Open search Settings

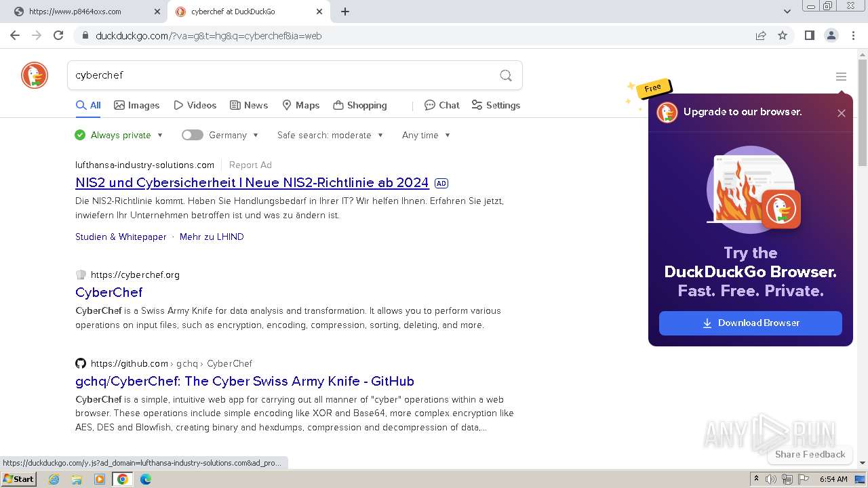point(496,105)
